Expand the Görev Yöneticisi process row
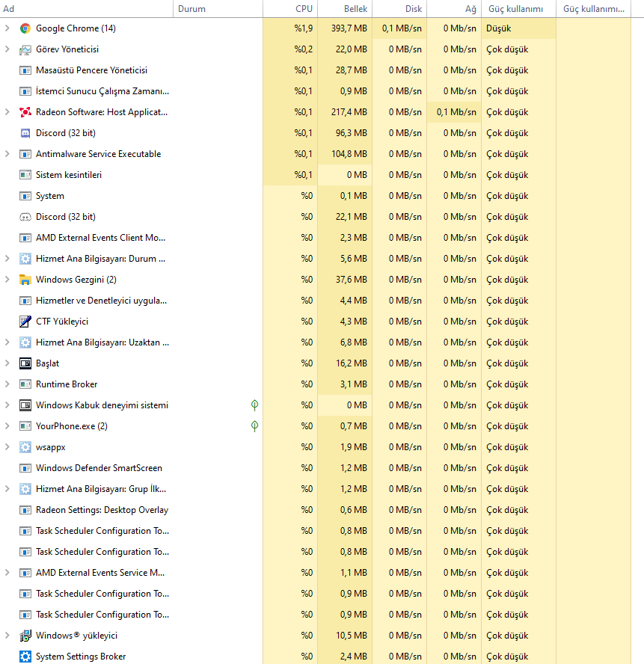The width and height of the screenshot is (644, 664). 7,49
